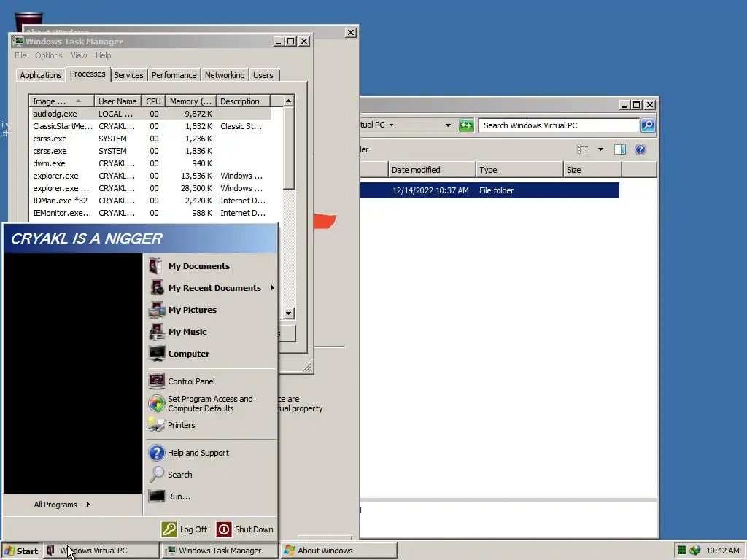Open the Control Panel icon
747x560 pixels.
(157, 381)
